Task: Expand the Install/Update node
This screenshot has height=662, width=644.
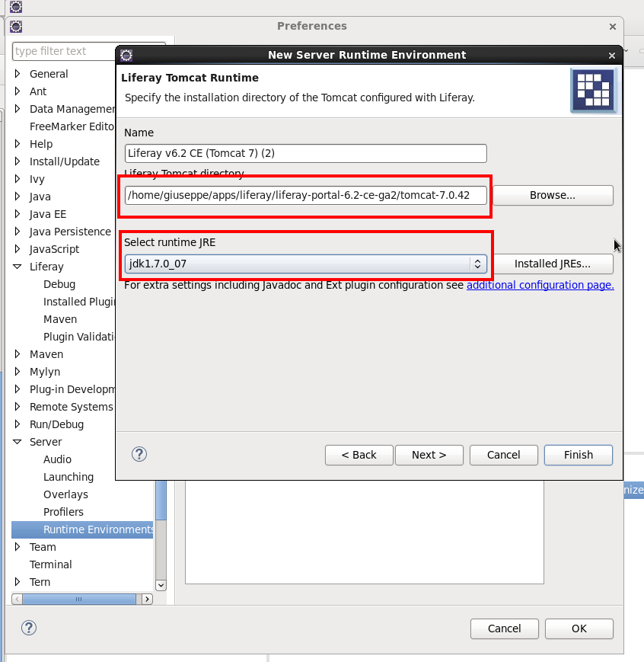Action: (18, 162)
